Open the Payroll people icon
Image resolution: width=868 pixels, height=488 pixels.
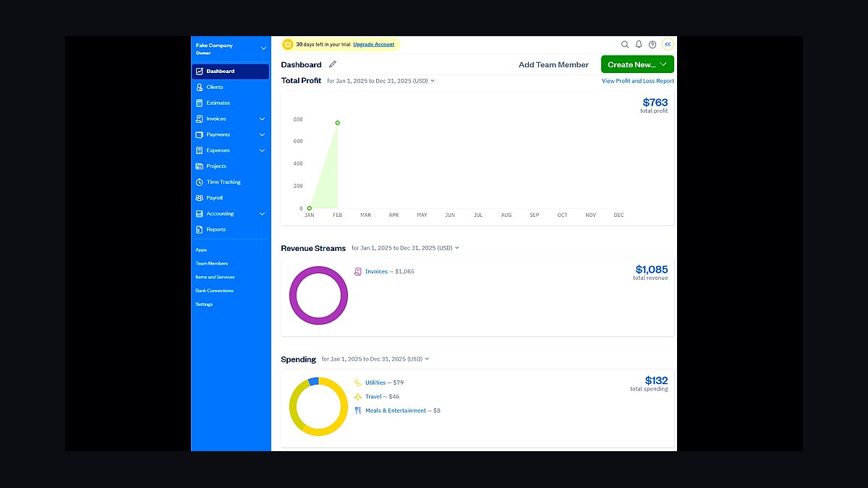point(200,197)
